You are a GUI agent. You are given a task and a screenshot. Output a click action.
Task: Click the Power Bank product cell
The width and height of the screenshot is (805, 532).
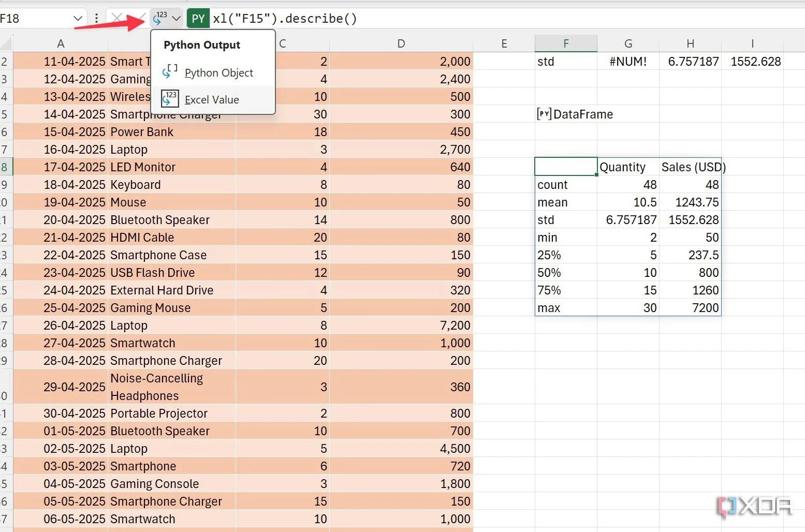(172, 131)
